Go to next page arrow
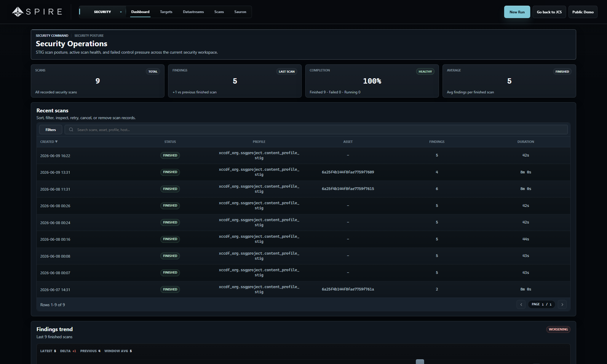Image resolution: width=607 pixels, height=364 pixels. tap(562, 304)
